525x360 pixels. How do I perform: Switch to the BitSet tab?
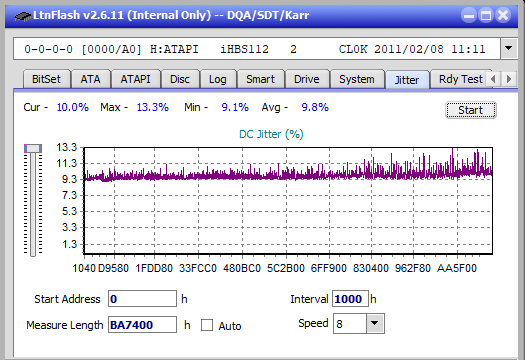pos(47,79)
